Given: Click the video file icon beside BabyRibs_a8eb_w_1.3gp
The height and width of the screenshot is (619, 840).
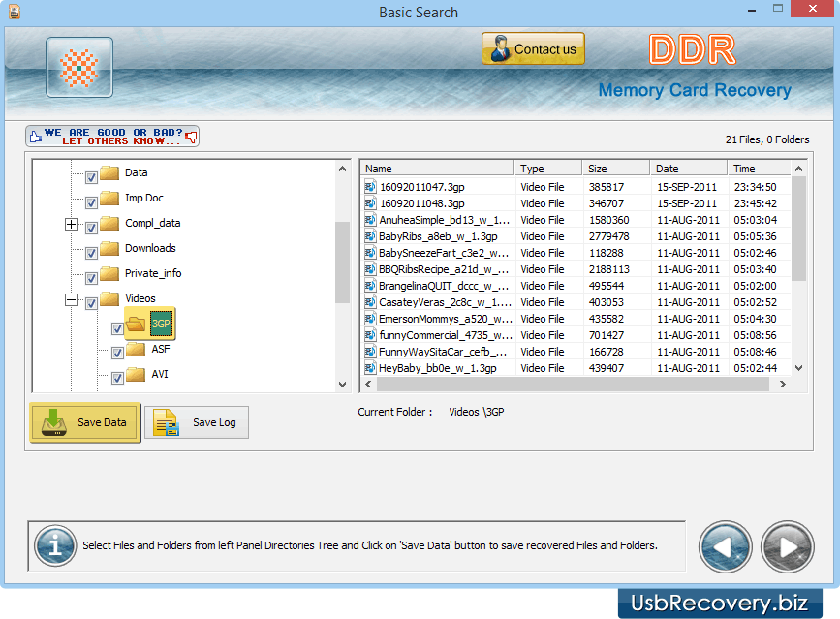Looking at the screenshot, I should (x=369, y=235).
